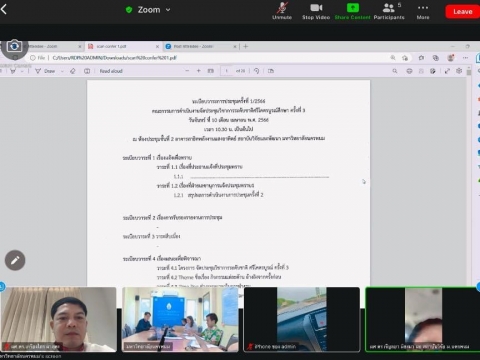
Task: Open a new browser tab
Action: tap(246, 46)
